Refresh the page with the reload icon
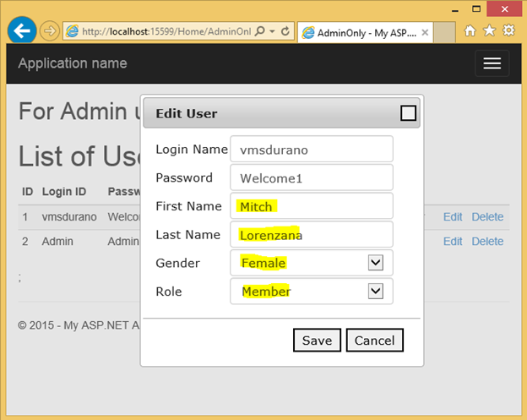527x420 pixels. coord(285,31)
